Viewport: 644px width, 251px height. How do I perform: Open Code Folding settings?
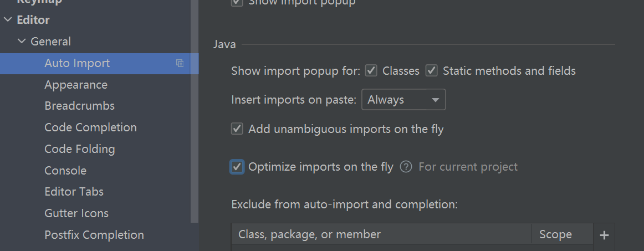(80, 149)
